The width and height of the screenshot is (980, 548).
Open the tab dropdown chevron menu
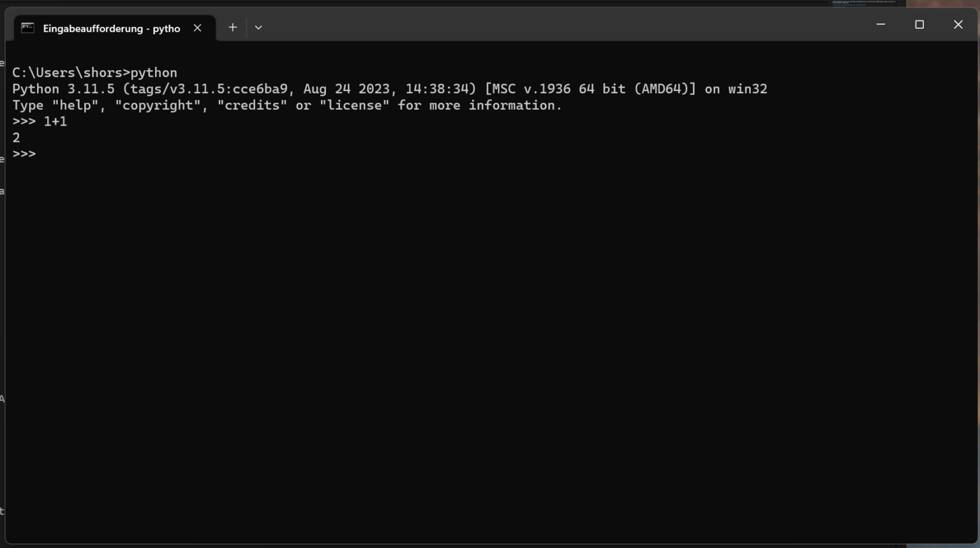click(x=258, y=27)
